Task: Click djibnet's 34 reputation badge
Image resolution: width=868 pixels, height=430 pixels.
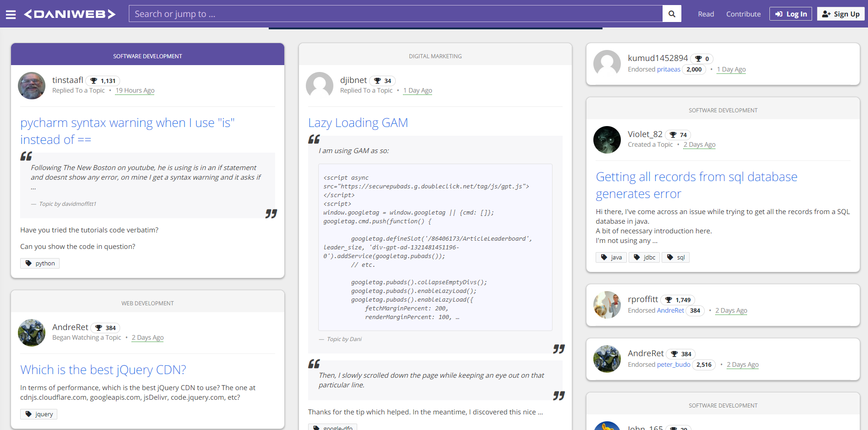Action: tap(382, 81)
